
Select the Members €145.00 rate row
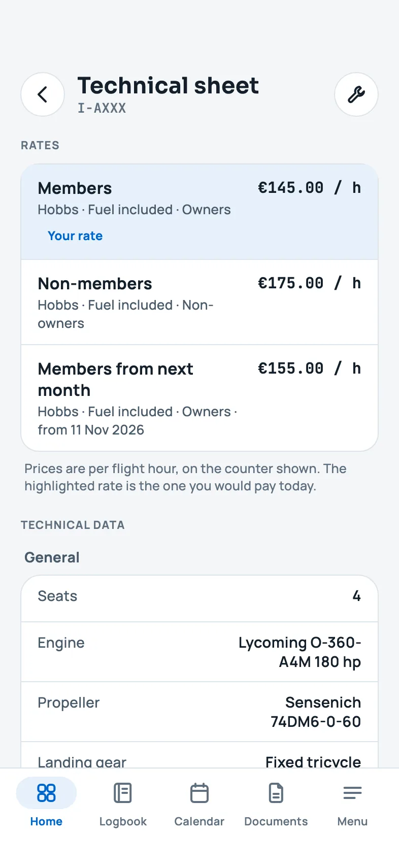(x=199, y=212)
